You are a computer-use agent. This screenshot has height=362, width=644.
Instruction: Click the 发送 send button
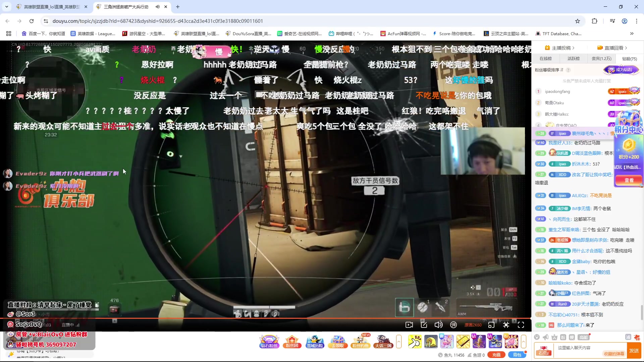(x=634, y=351)
